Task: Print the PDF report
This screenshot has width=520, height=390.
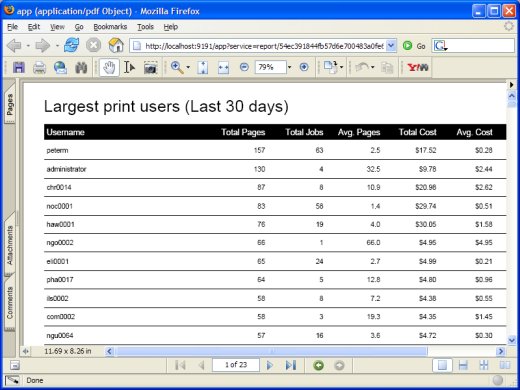Action: click(40, 68)
